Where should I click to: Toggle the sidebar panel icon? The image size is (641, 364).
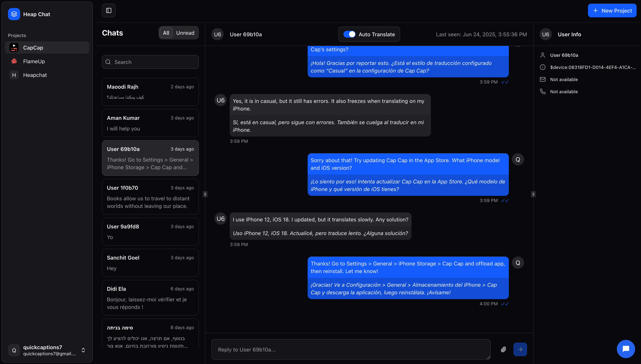109,10
